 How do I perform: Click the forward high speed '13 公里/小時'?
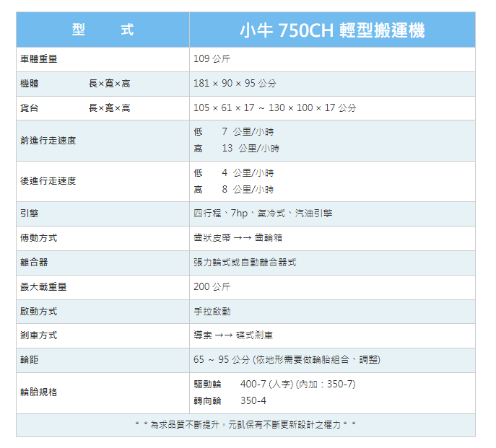(251, 149)
